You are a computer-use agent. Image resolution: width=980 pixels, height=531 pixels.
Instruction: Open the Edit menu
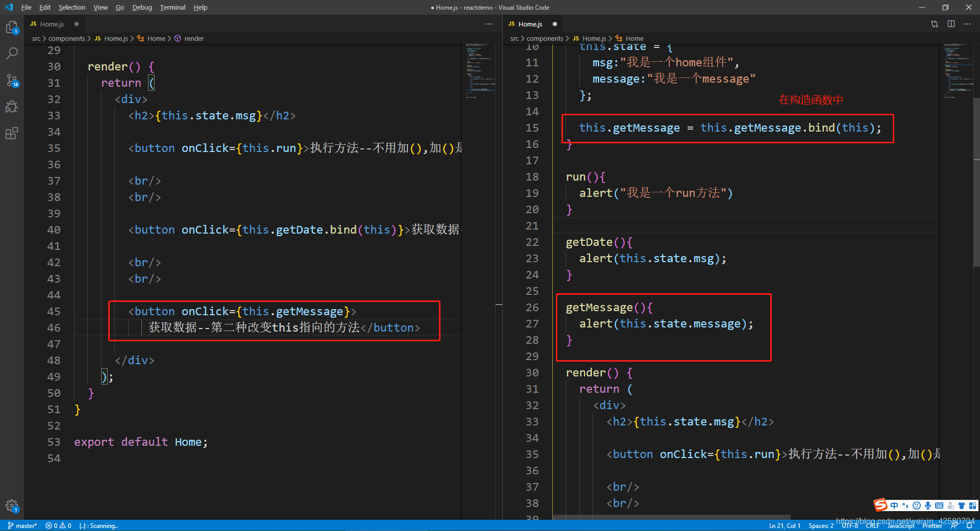point(45,7)
